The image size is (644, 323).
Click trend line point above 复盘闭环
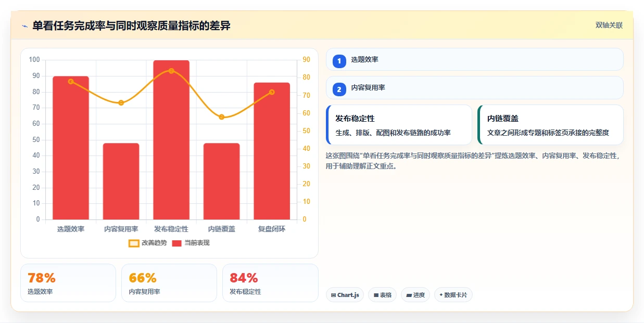[272, 92]
